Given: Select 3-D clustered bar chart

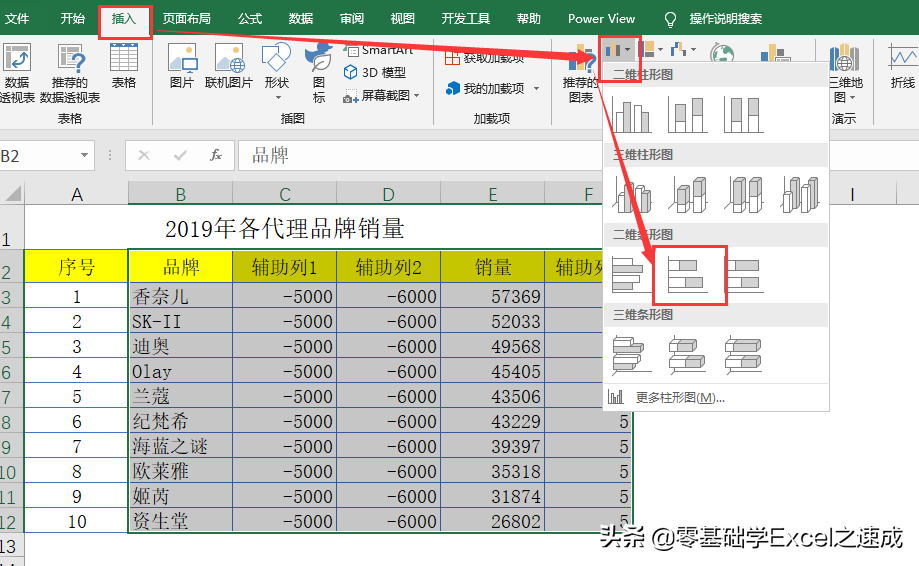Looking at the screenshot, I should coord(631,354).
